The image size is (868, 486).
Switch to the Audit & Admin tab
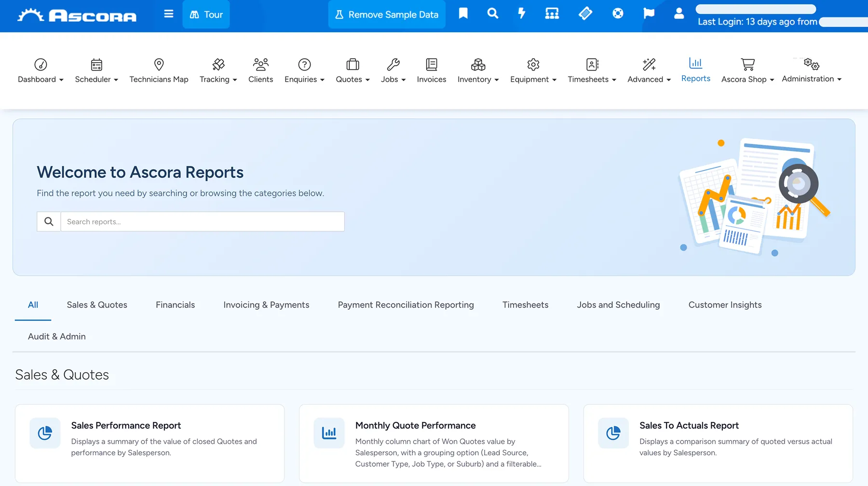click(x=57, y=337)
